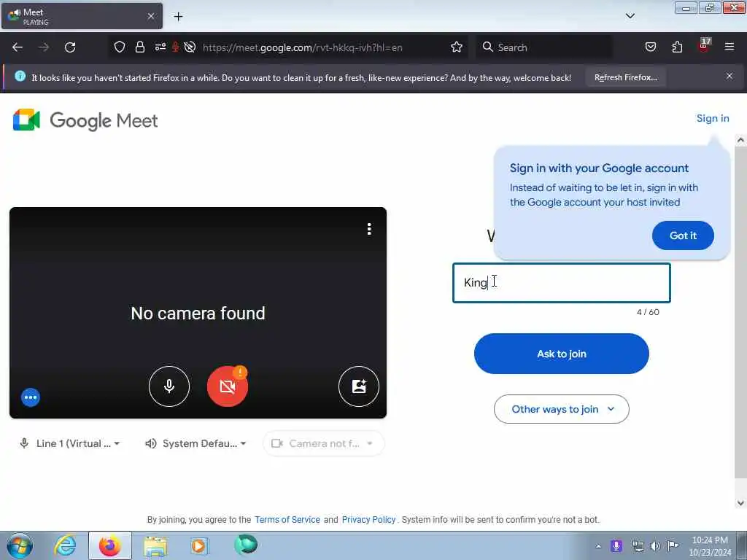
Task: Mute the microphone in the preview
Action: [169, 386]
